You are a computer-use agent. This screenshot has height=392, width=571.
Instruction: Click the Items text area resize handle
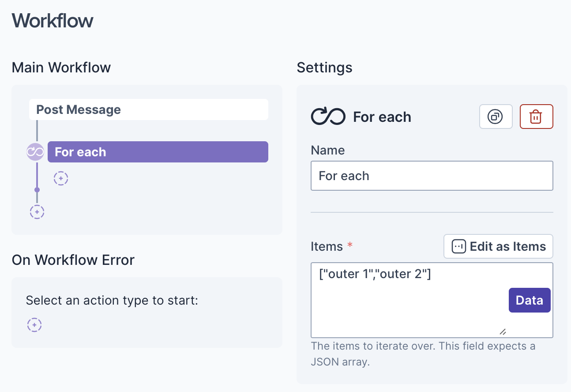(503, 332)
